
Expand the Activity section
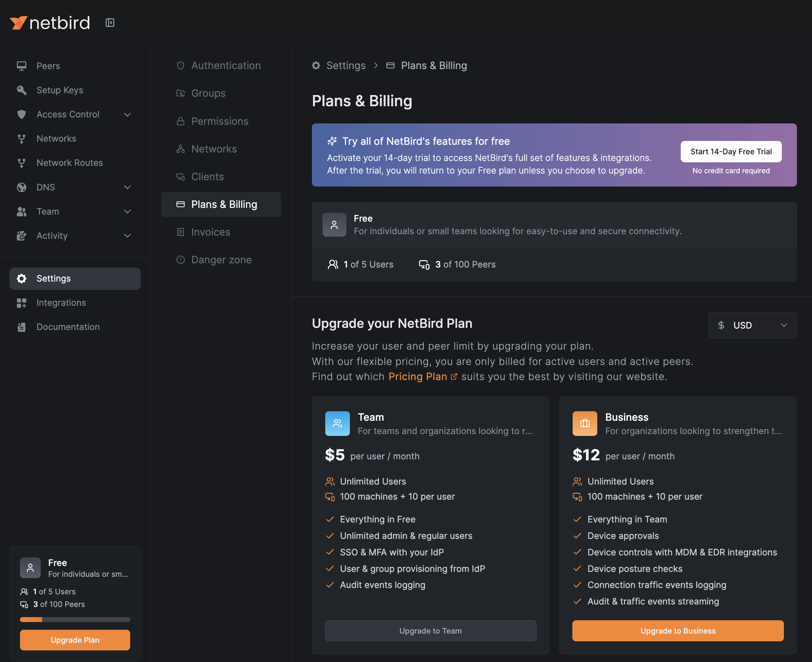click(x=127, y=236)
